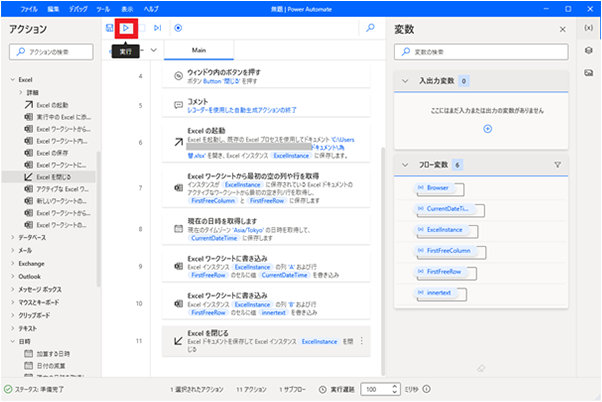The image size is (602, 402).
Task: Click the ステータス: 準備完了 status
Action: [x=34, y=389]
